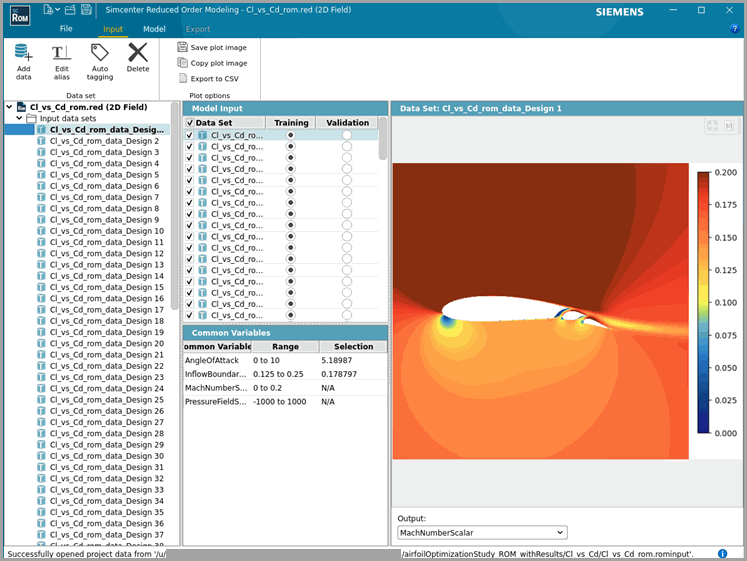Delete the selected data set
Image resolution: width=747 pixels, height=561 pixels.
point(138,54)
